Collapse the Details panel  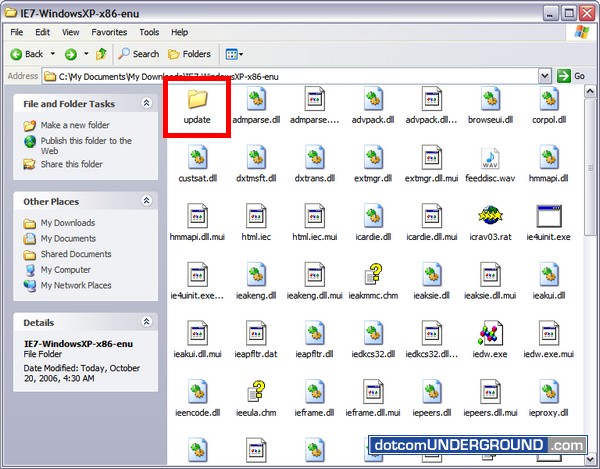pyautogui.click(x=147, y=321)
